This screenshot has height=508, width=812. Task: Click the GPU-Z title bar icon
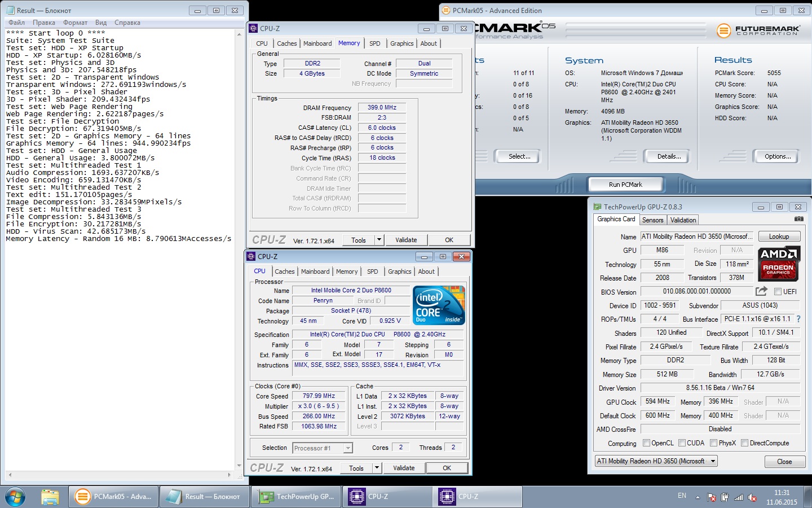(x=597, y=207)
